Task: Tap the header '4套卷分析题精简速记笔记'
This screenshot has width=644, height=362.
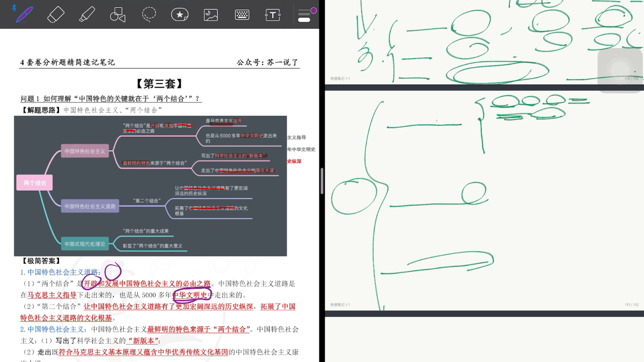Action: [x=68, y=63]
